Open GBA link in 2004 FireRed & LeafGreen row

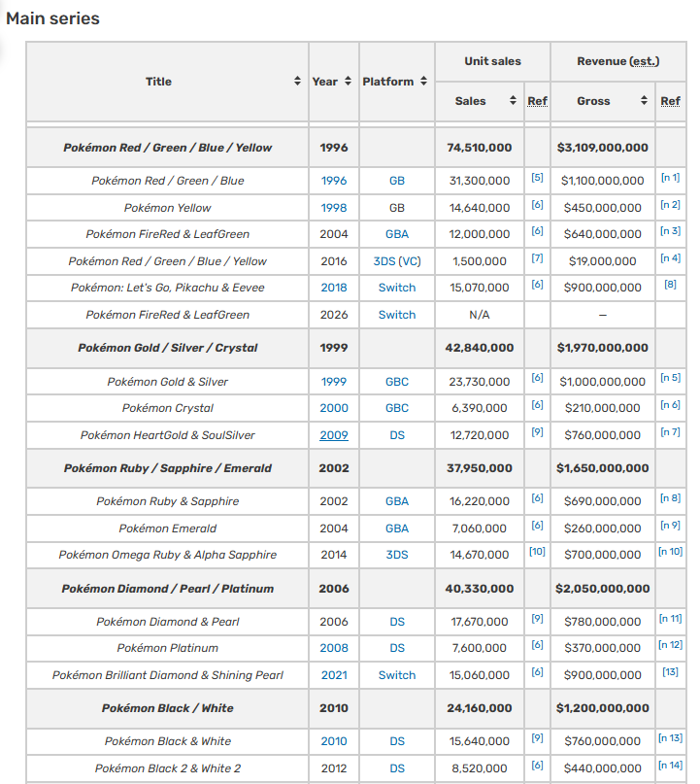click(x=397, y=234)
